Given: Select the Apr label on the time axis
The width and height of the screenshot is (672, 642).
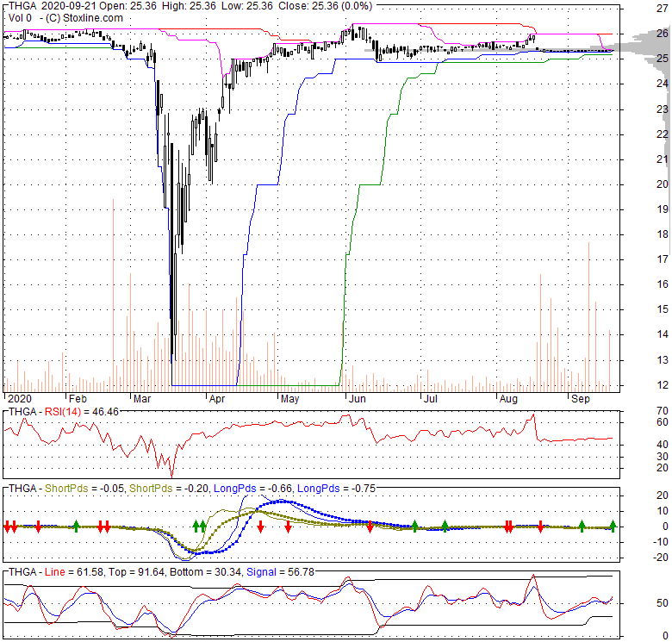Looking at the screenshot, I should coord(217,399).
